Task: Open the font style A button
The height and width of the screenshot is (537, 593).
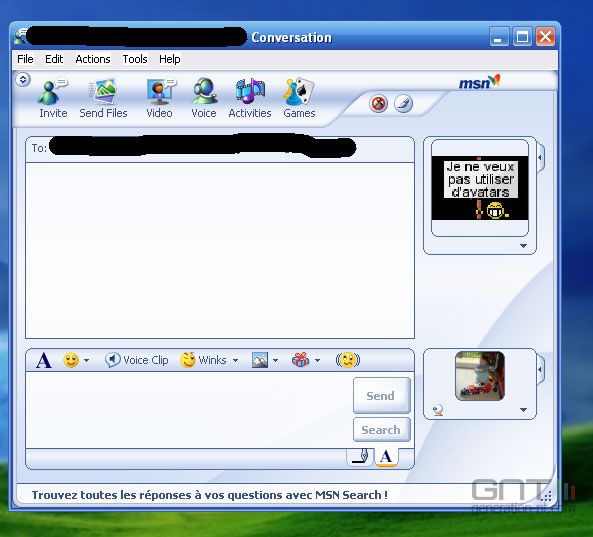Action: click(x=44, y=360)
